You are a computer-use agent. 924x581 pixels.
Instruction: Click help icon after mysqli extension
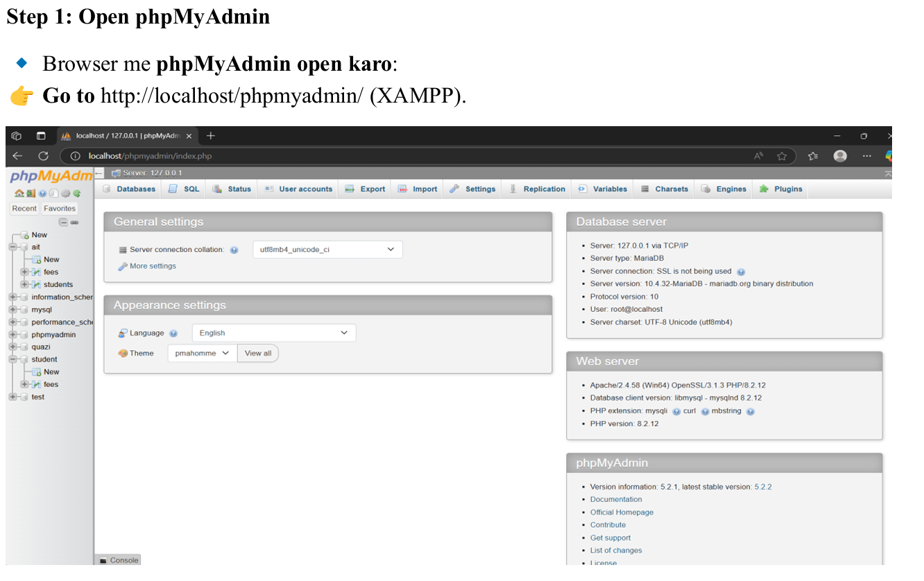click(676, 411)
